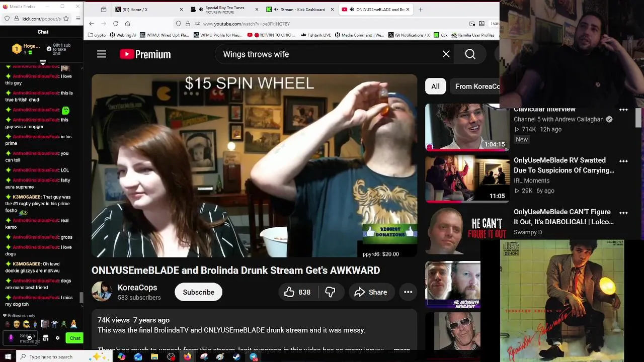Open Firefox from the taskbar
Image resolution: width=644 pixels, height=362 pixels.
187,357
